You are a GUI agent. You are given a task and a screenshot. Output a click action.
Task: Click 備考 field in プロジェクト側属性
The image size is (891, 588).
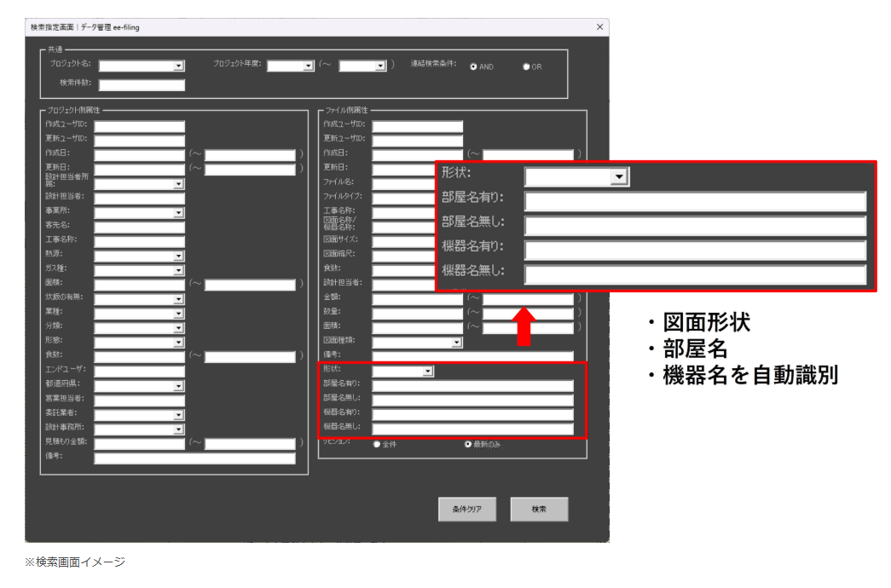pos(195,458)
